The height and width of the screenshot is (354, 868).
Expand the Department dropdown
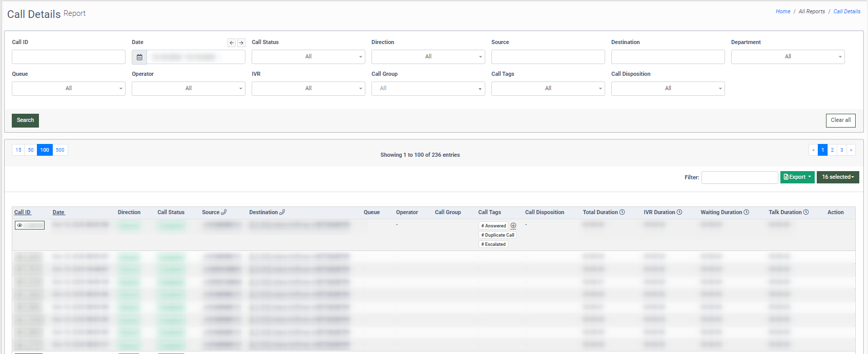pyautogui.click(x=788, y=57)
